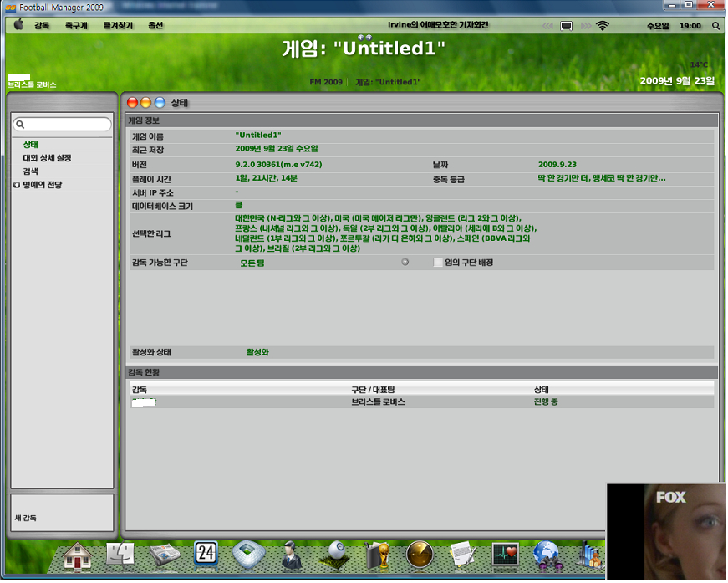
Task: Open the world globe dock icon
Action: (x=546, y=555)
